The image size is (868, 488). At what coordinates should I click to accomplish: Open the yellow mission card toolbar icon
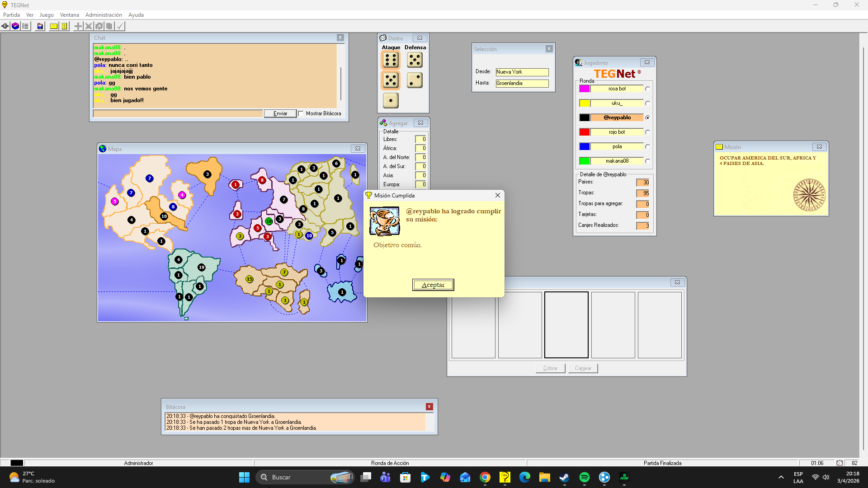click(54, 26)
